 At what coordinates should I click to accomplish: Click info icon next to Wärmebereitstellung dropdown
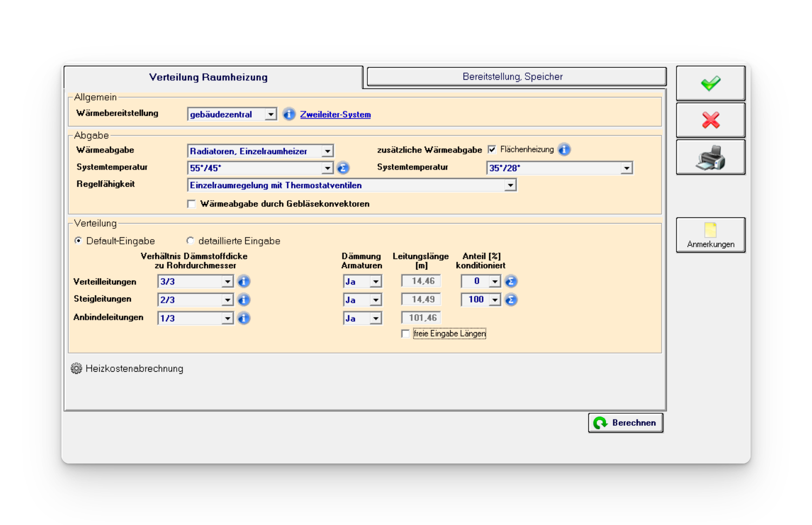pos(289,114)
